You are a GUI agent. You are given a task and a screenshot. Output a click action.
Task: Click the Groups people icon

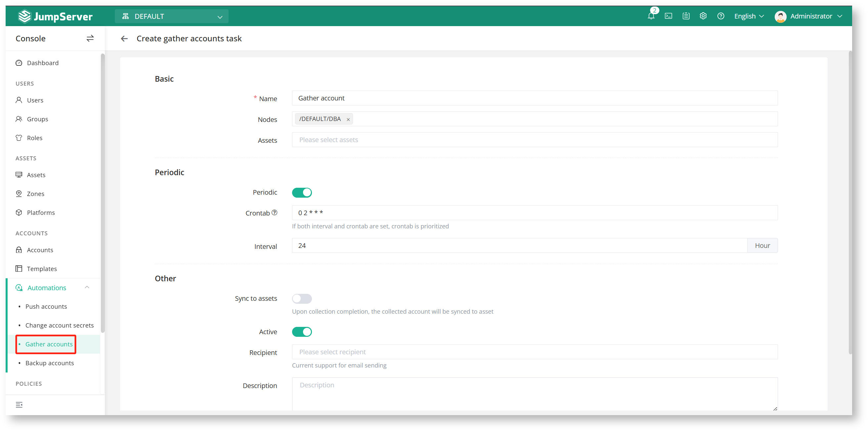coord(19,119)
